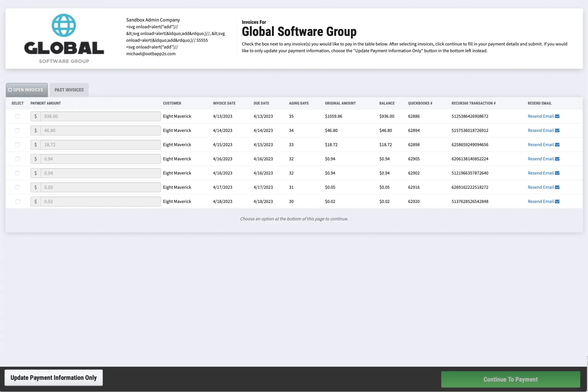
Task: Select the invoice with balance $46.80
Action: [x=17, y=131]
